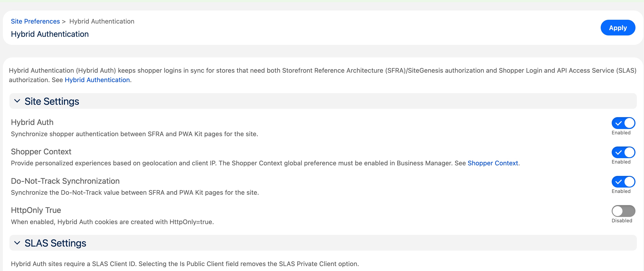Click the HttpOnly True setting label
The image size is (644, 271).
click(x=36, y=210)
